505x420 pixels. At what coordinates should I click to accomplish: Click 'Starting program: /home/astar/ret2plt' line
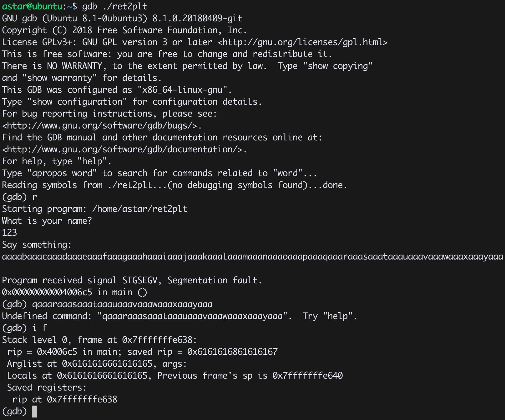[95, 209]
